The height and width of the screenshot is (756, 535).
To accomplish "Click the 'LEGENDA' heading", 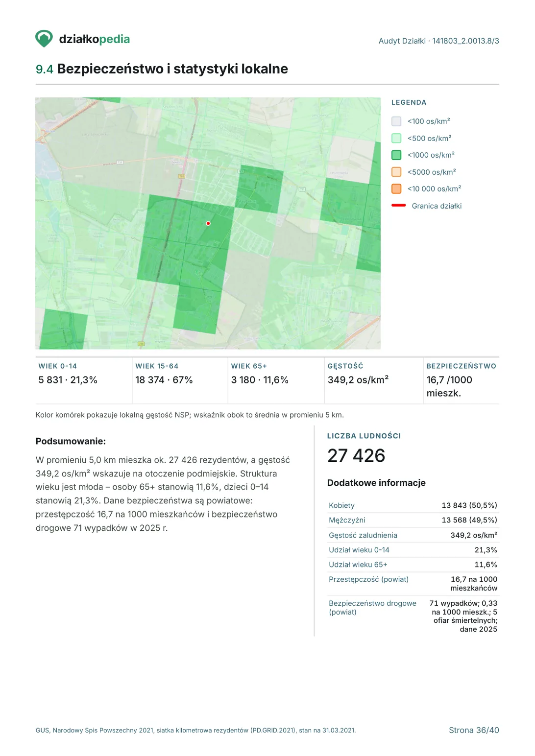I will pos(409,102).
